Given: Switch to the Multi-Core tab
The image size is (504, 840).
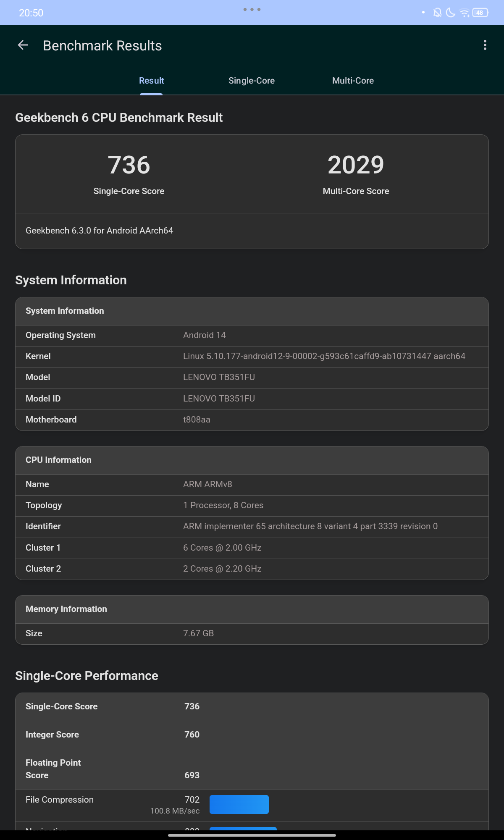Looking at the screenshot, I should [353, 81].
